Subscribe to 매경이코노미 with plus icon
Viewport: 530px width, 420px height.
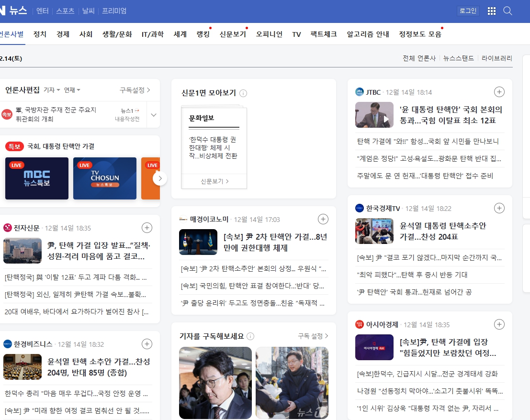[x=323, y=219]
